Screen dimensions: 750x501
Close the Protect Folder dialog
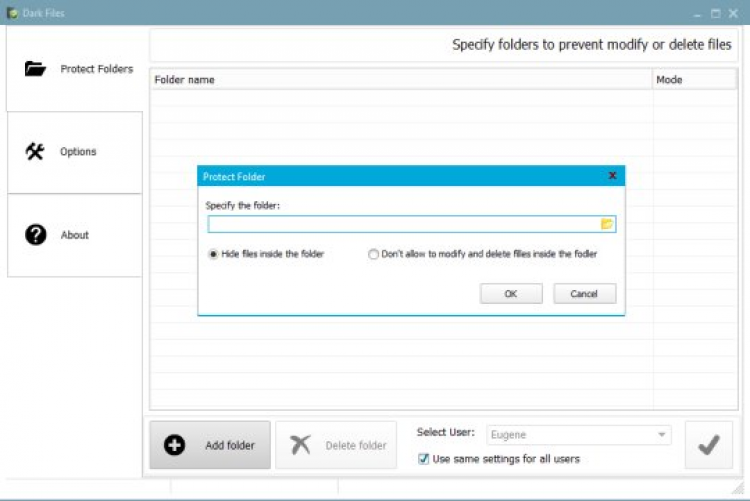613,176
